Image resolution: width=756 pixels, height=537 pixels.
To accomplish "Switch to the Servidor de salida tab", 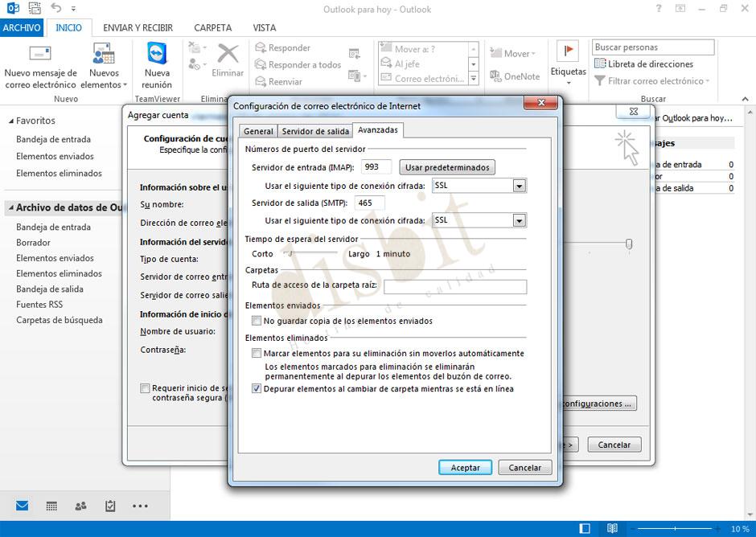I will (317, 129).
